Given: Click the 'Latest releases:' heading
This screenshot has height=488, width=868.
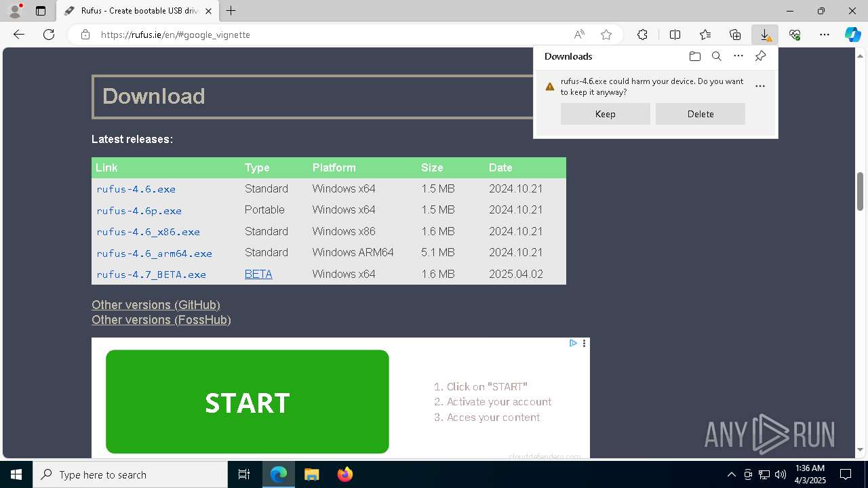Looking at the screenshot, I should tap(132, 139).
